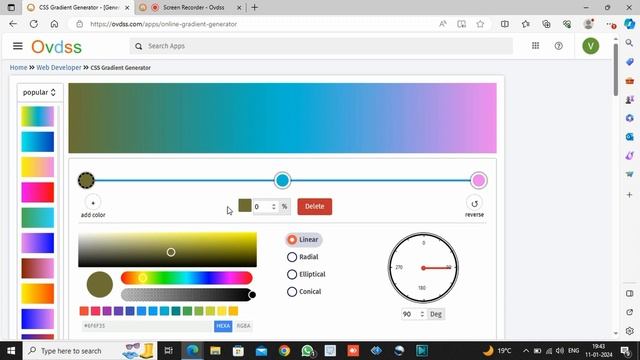This screenshot has width=640, height=360.
Task: Click the Ovdss logo
Action: (x=56, y=47)
